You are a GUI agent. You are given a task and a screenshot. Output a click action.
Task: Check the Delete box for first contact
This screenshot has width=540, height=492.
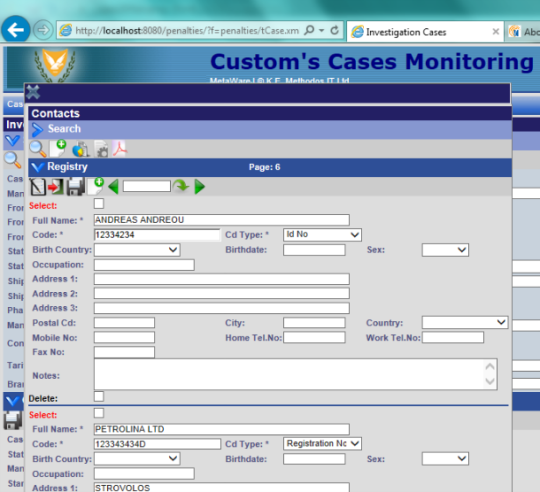pos(99,396)
